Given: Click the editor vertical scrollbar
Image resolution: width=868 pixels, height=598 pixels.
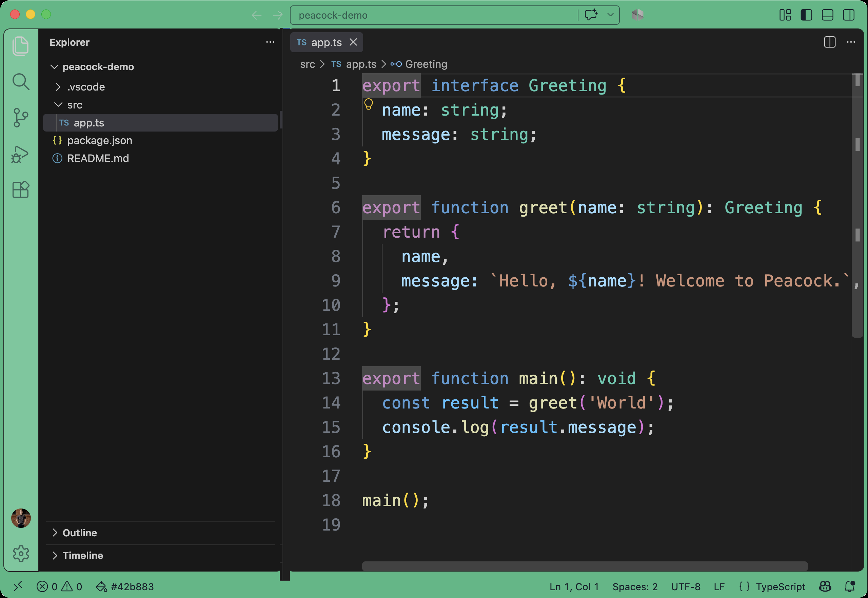Looking at the screenshot, I should click(x=857, y=205).
